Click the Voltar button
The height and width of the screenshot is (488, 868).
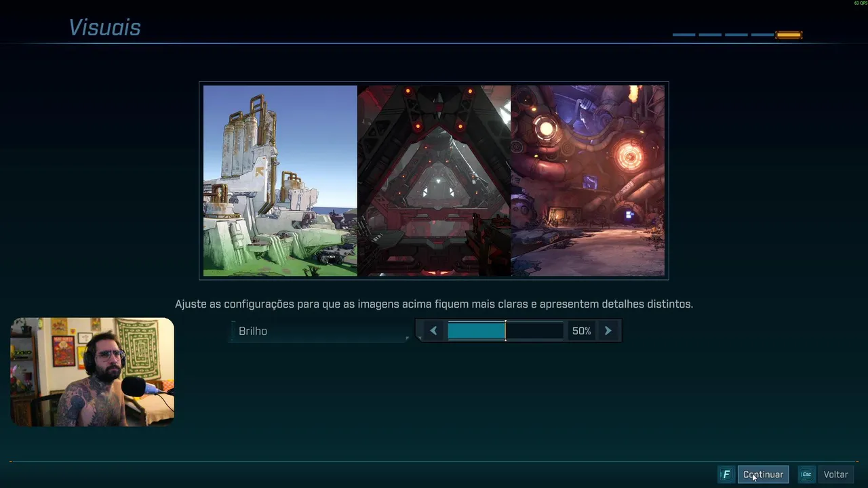(835, 474)
